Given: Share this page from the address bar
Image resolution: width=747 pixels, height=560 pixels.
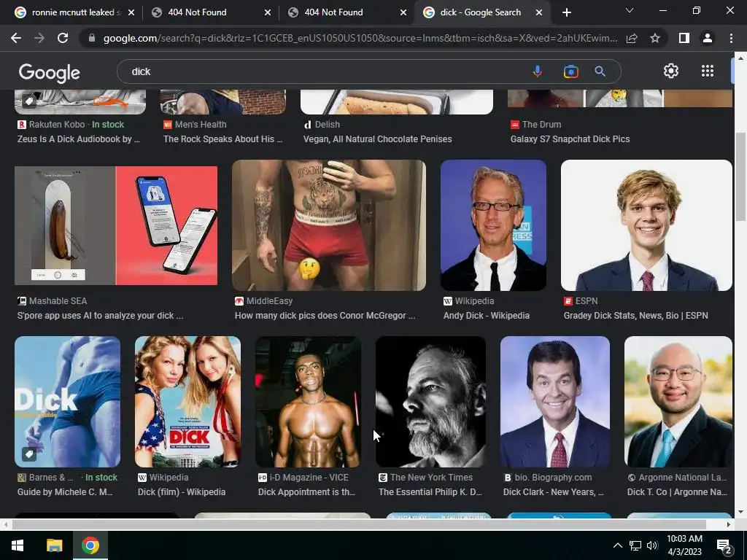Looking at the screenshot, I should coord(632,38).
